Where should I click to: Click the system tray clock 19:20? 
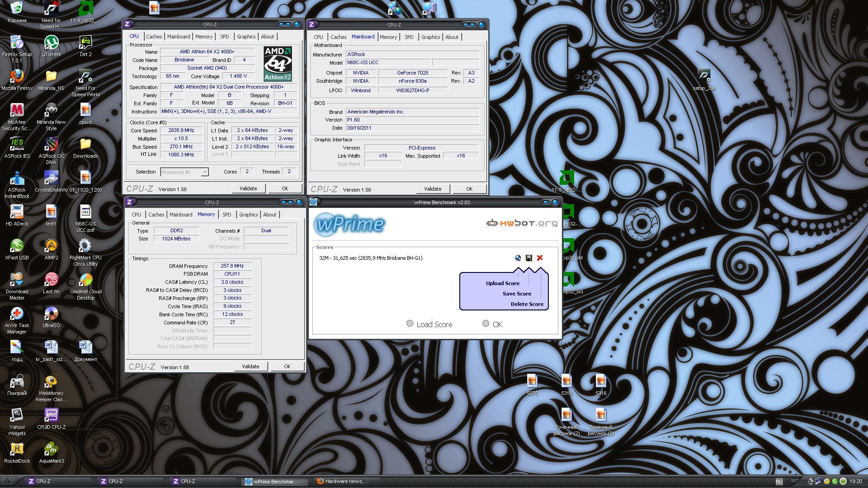855,482
